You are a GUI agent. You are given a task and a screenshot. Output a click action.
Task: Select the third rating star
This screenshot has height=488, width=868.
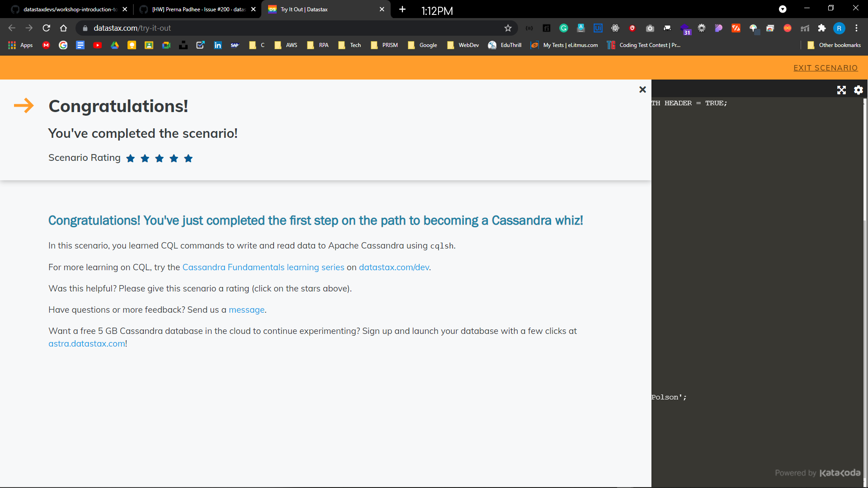point(160,158)
